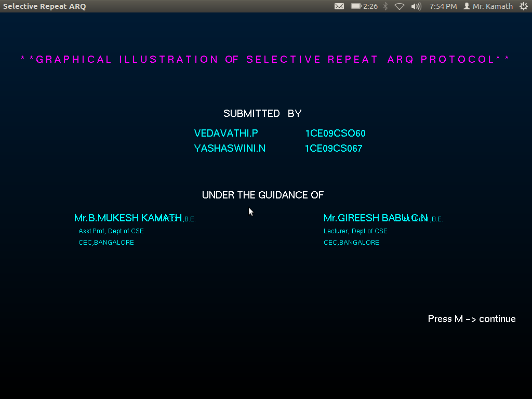Image resolution: width=532 pixels, height=399 pixels.
Task: Click the SUBMITTED BY heading
Action: pos(262,113)
